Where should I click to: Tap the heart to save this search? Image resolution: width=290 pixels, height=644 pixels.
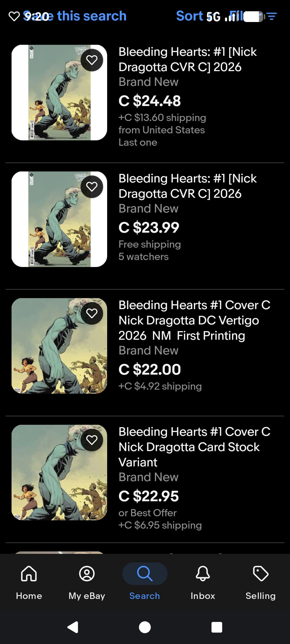(14, 16)
